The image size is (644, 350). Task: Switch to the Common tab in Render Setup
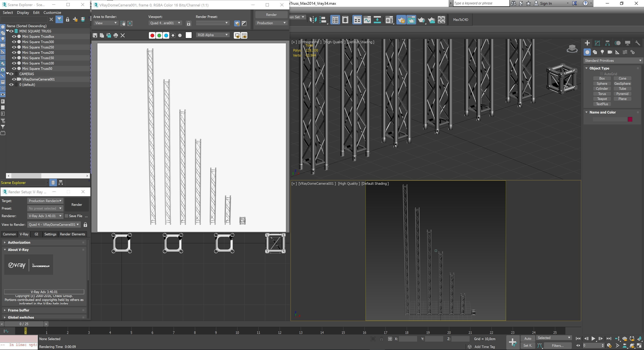pos(9,234)
